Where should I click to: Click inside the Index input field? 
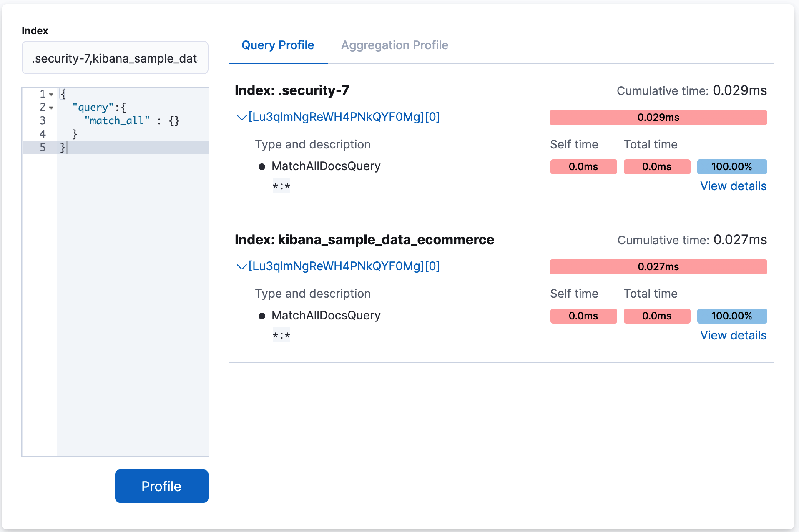pos(115,58)
